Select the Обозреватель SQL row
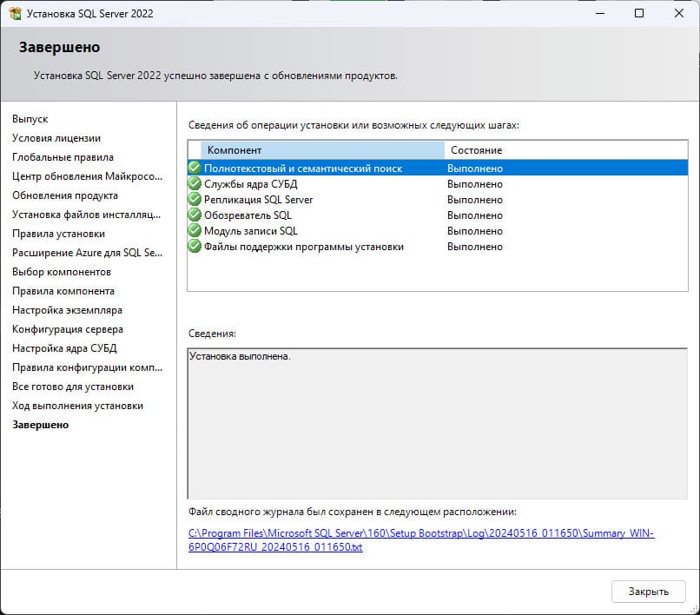The height and width of the screenshot is (615, 700). pyautogui.click(x=438, y=215)
